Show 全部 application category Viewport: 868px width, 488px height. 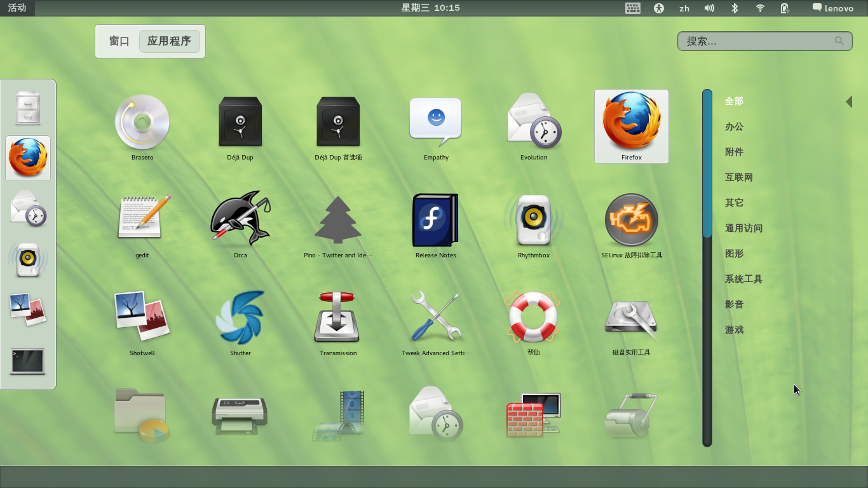coord(734,101)
